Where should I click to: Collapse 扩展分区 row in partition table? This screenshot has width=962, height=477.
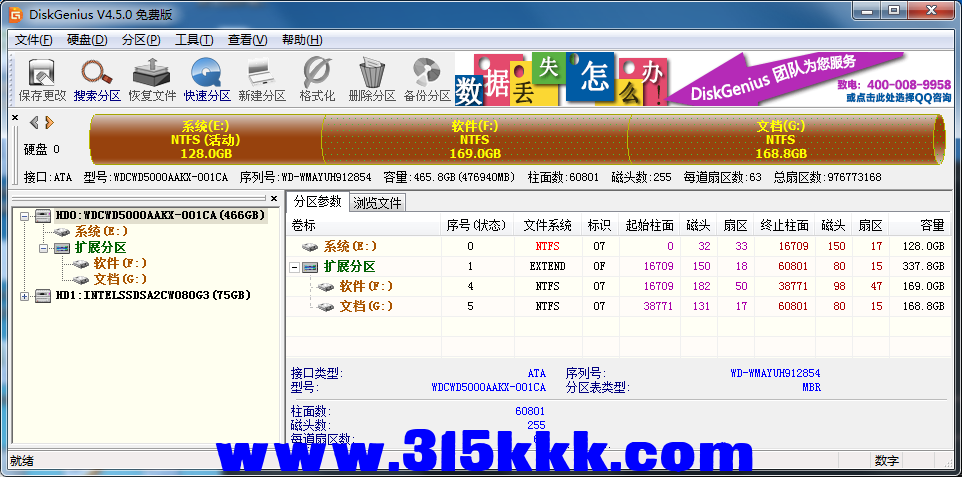click(x=294, y=267)
